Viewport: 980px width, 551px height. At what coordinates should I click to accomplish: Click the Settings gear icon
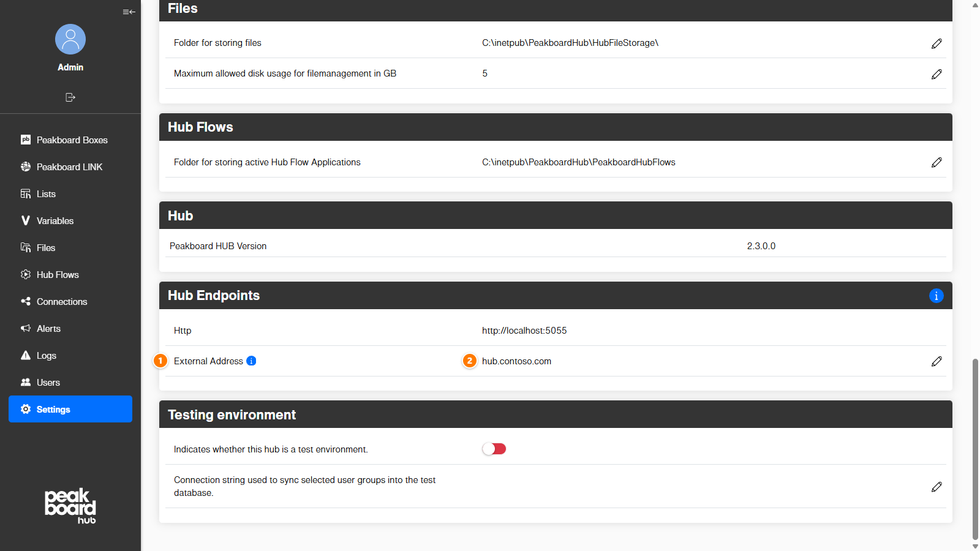pyautogui.click(x=26, y=409)
